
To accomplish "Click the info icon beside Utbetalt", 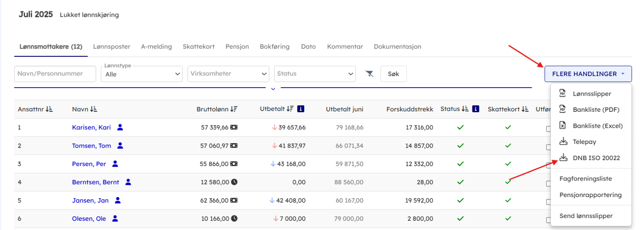I will 301,109.
